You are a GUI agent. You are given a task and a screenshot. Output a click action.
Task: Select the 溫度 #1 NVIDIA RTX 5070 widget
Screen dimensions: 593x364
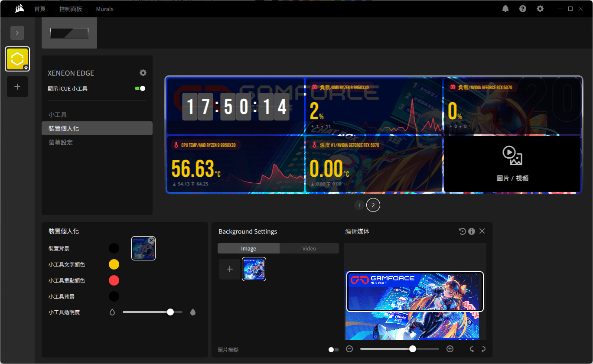point(374,164)
